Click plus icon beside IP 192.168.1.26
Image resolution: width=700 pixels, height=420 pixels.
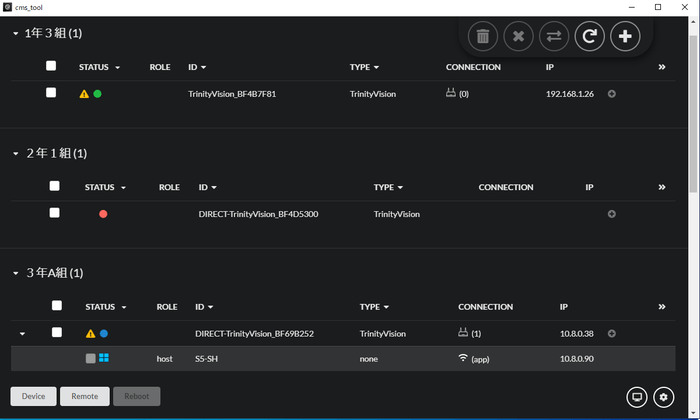point(612,94)
